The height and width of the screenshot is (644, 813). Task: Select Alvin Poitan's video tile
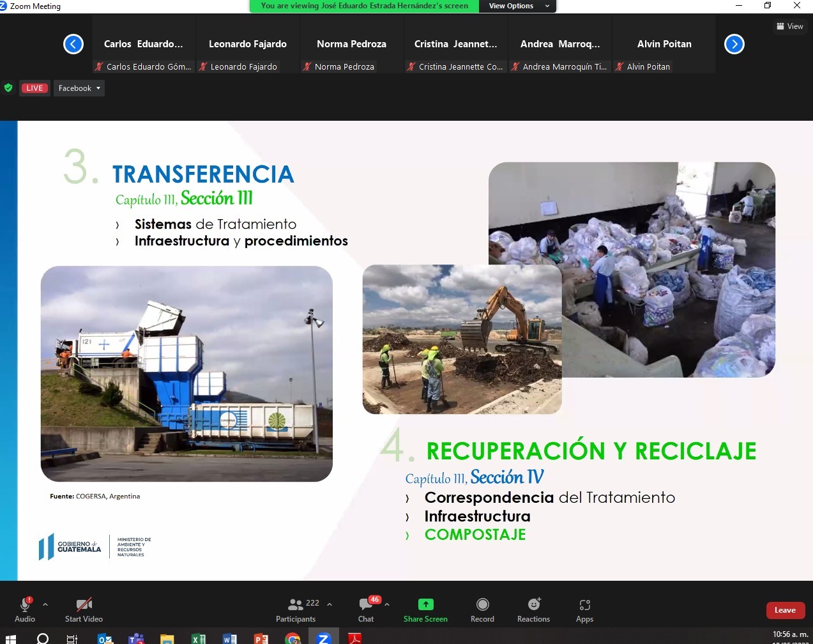click(664, 44)
